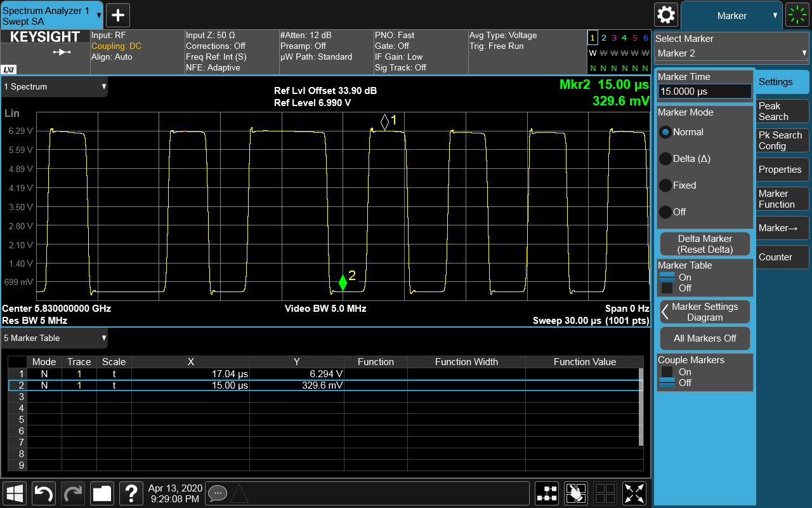Click the Video BW 5.0 MHz annotation
This screenshot has height=508, width=812.
(325, 309)
